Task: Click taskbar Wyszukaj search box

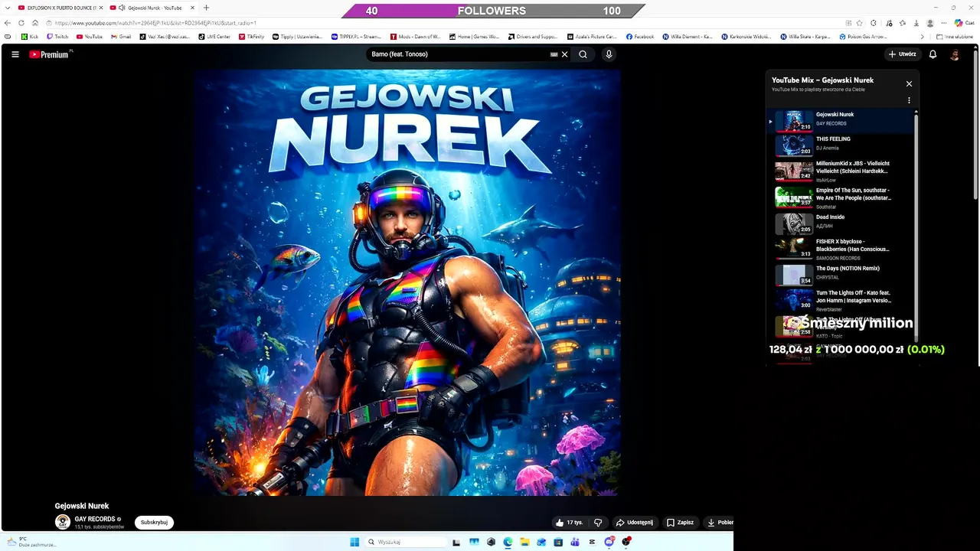Action: [x=404, y=542]
